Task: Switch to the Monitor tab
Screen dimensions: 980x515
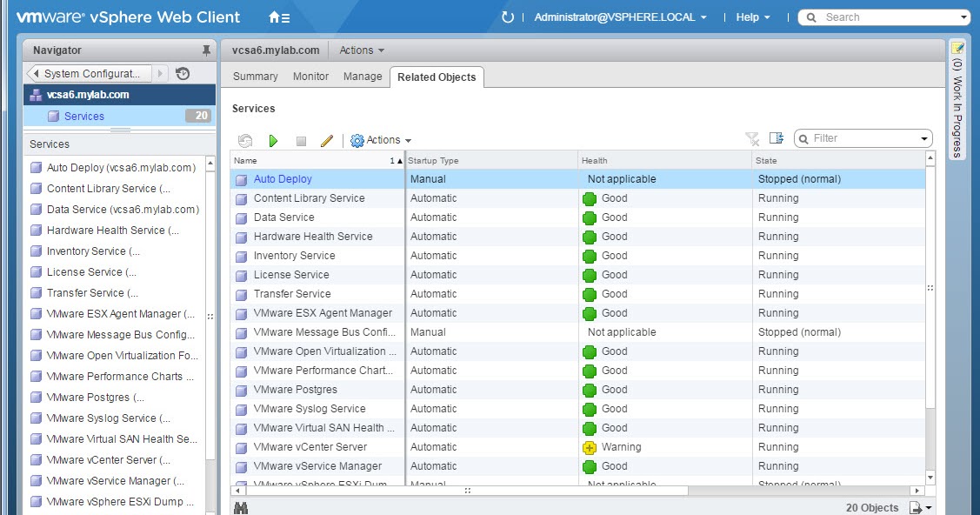Action: [x=310, y=77]
